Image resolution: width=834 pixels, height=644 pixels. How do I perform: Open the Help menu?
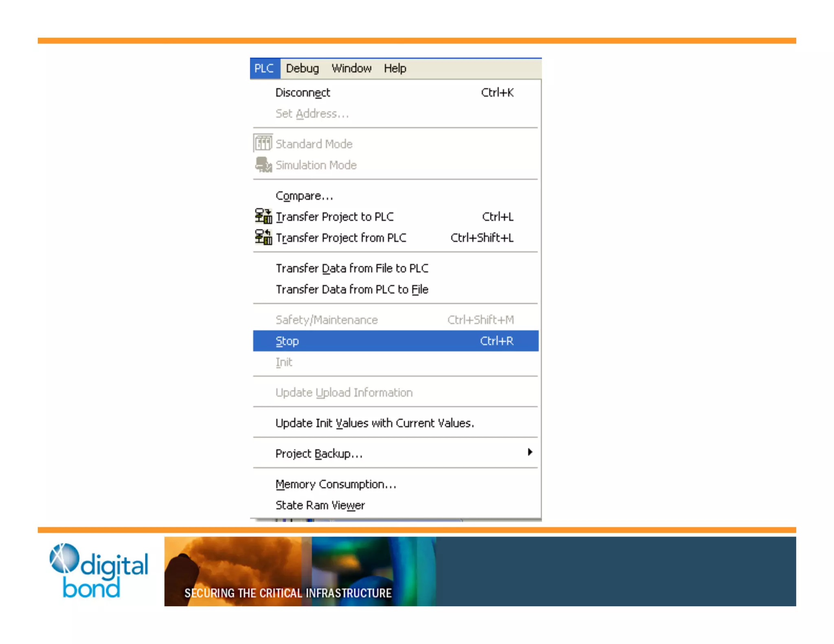pos(395,68)
